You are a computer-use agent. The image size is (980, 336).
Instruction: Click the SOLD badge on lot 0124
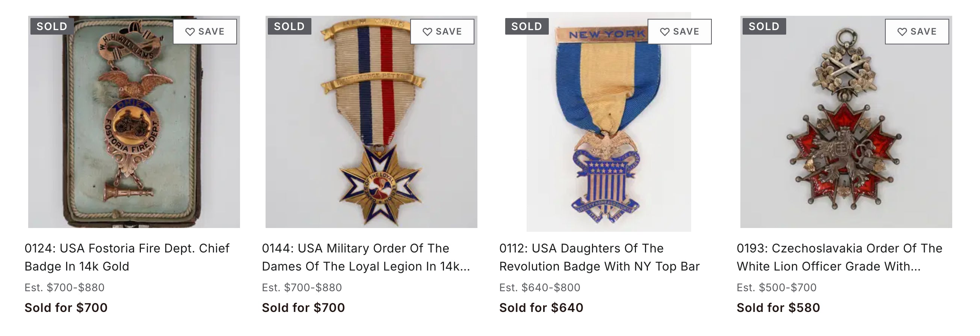tap(52, 26)
